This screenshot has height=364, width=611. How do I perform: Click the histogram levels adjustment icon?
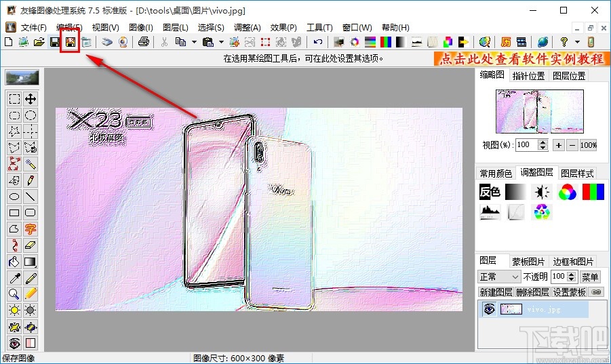pyautogui.click(x=490, y=212)
